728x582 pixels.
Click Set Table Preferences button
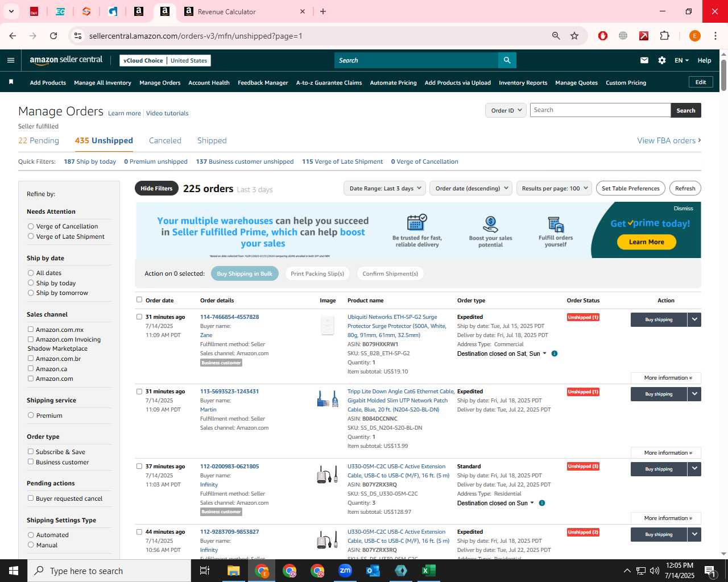coord(630,188)
